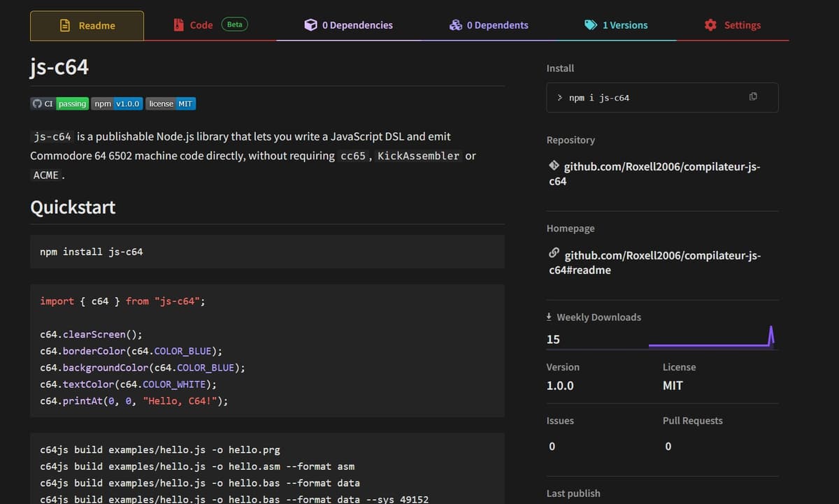
Task: Click the homepage link chain icon
Action: [x=554, y=253]
